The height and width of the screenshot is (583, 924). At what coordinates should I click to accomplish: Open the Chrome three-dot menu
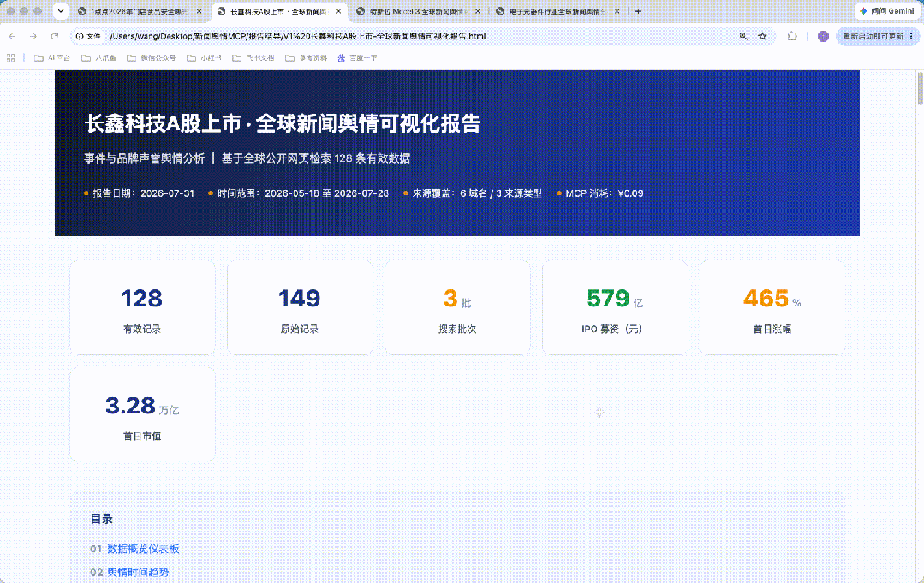tap(912, 37)
